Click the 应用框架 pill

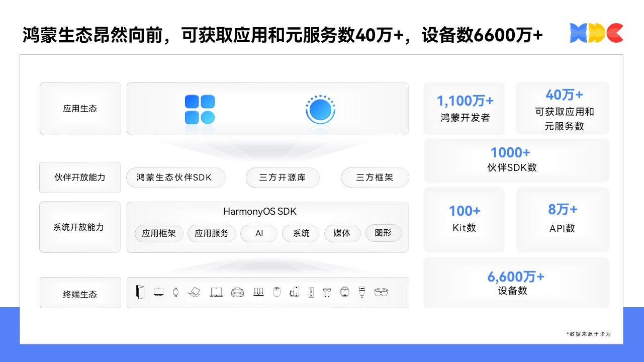pos(159,233)
